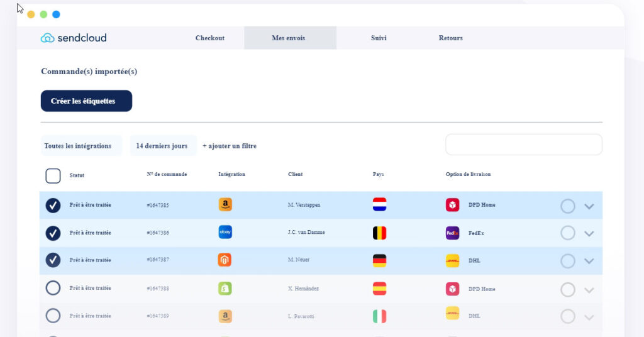Expand order #1647387 row chevron

coord(589,261)
